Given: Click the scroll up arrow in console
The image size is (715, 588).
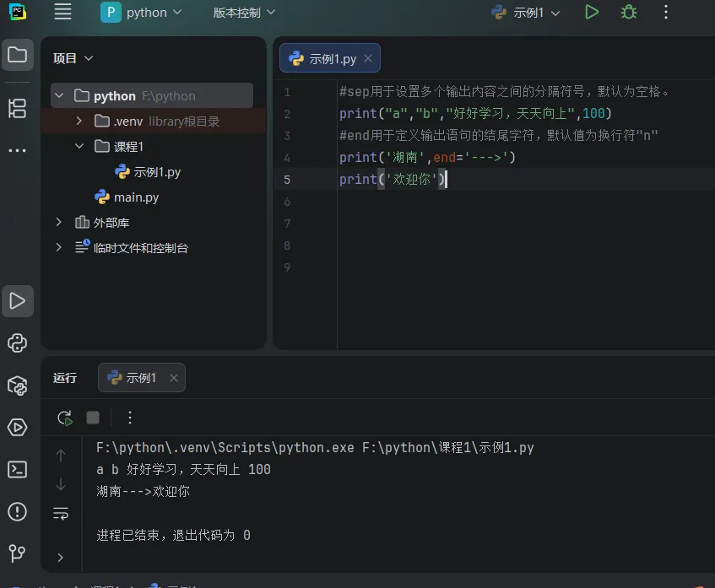Looking at the screenshot, I should (61, 456).
